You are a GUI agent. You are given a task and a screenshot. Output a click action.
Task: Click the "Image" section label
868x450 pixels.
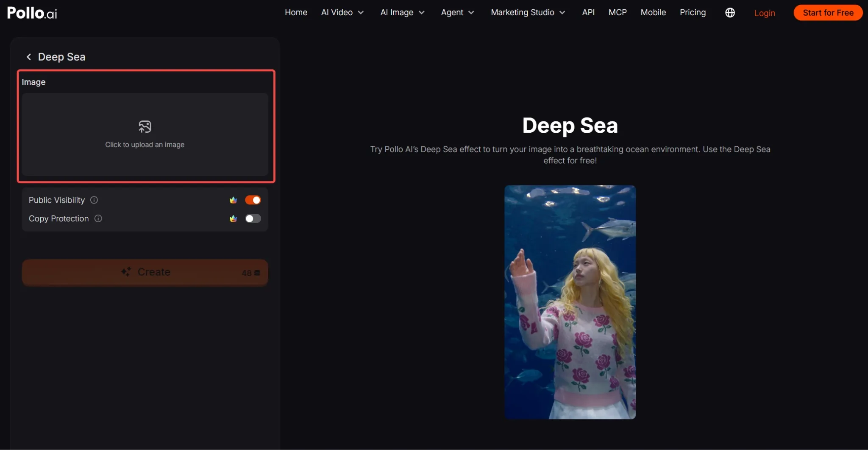coord(33,82)
